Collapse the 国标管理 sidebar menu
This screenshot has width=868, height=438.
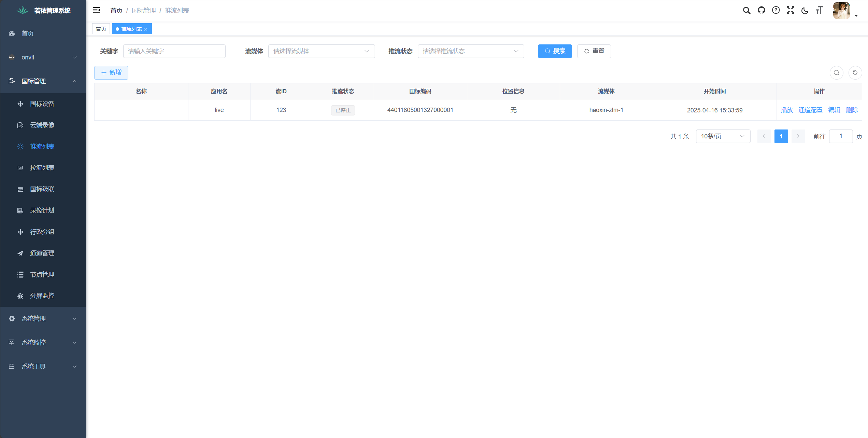click(43, 81)
